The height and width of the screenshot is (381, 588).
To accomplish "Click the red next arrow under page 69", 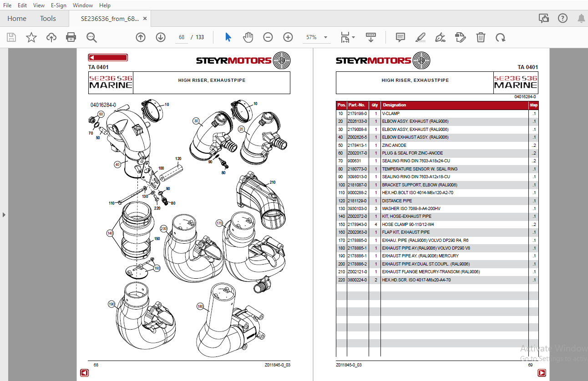I will pyautogui.click(x=542, y=373).
